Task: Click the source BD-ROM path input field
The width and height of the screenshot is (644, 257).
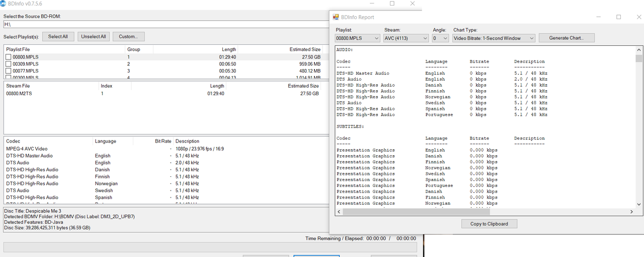Action: [166, 24]
